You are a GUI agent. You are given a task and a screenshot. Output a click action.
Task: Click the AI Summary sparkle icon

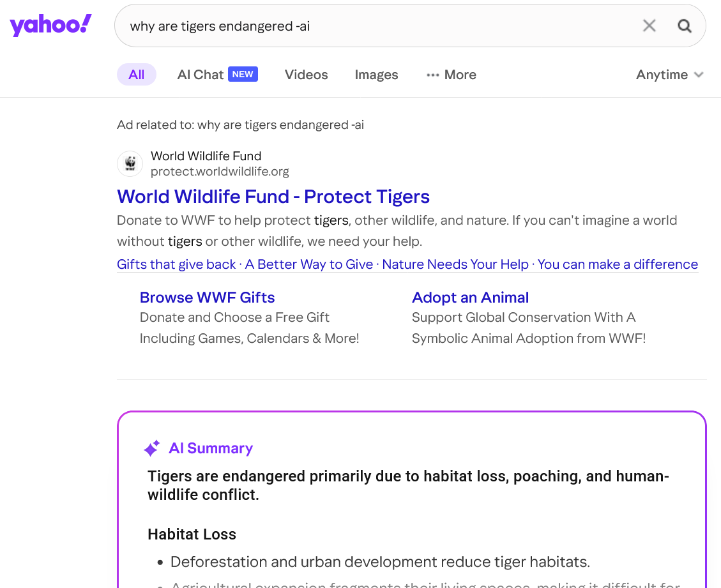pos(152,448)
